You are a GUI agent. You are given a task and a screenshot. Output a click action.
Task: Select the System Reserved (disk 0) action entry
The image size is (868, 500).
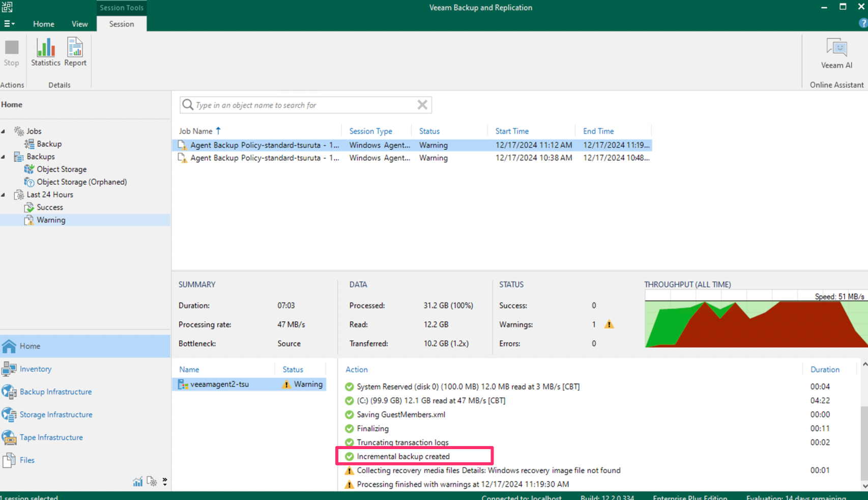[468, 387]
